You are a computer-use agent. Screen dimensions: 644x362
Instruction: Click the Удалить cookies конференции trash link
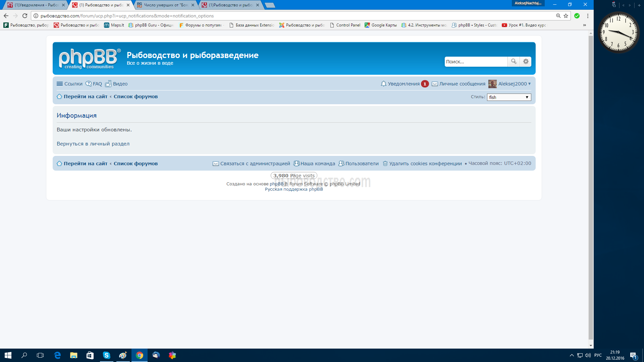[x=422, y=164]
